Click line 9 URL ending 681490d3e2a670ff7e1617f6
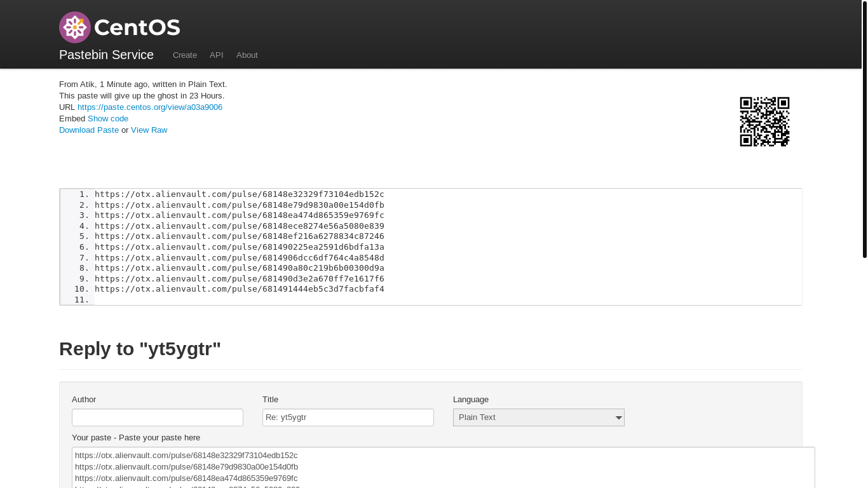Screen dimensions: 868x488 (x=240, y=279)
